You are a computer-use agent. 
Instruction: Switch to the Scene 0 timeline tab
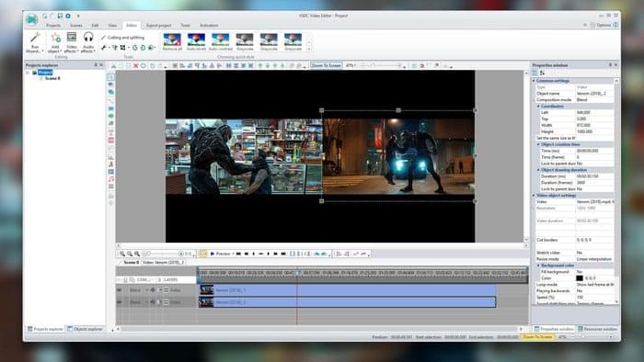[x=132, y=262]
